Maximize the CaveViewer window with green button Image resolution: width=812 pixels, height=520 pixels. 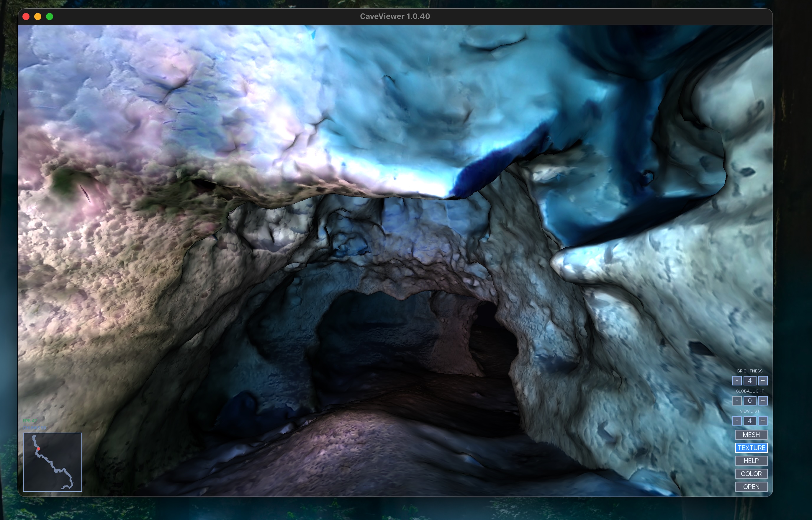coord(50,17)
